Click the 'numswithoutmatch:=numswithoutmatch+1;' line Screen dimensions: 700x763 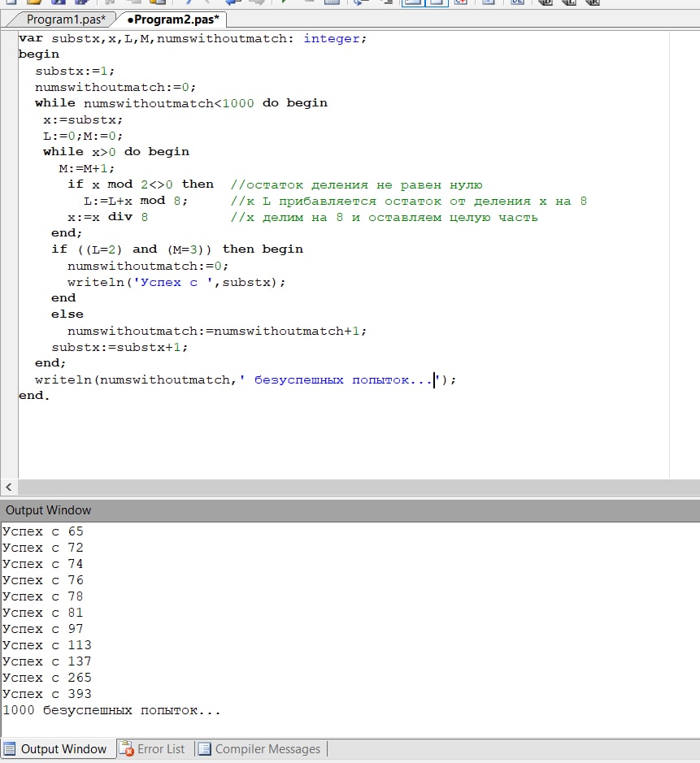coord(216,331)
